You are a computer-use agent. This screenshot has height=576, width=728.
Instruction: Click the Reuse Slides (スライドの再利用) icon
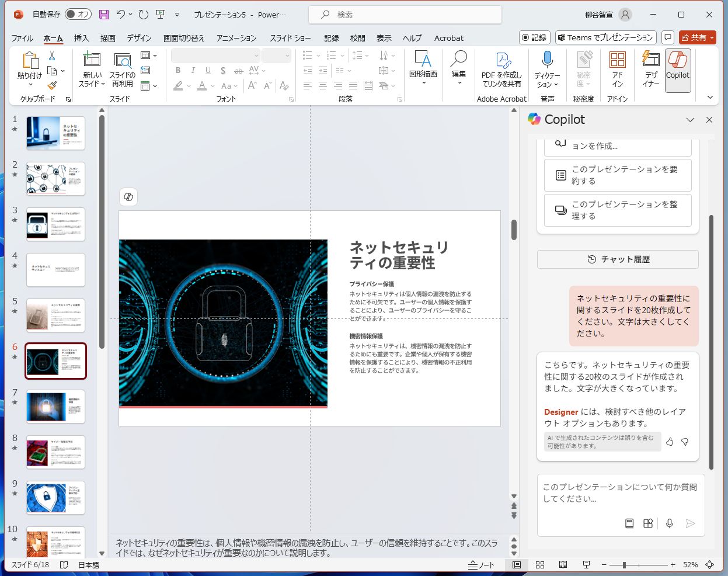(x=123, y=60)
